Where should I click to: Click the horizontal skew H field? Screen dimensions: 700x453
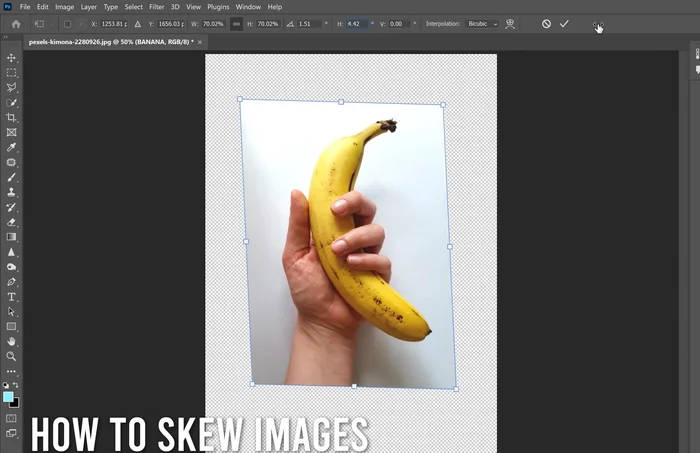pos(358,23)
